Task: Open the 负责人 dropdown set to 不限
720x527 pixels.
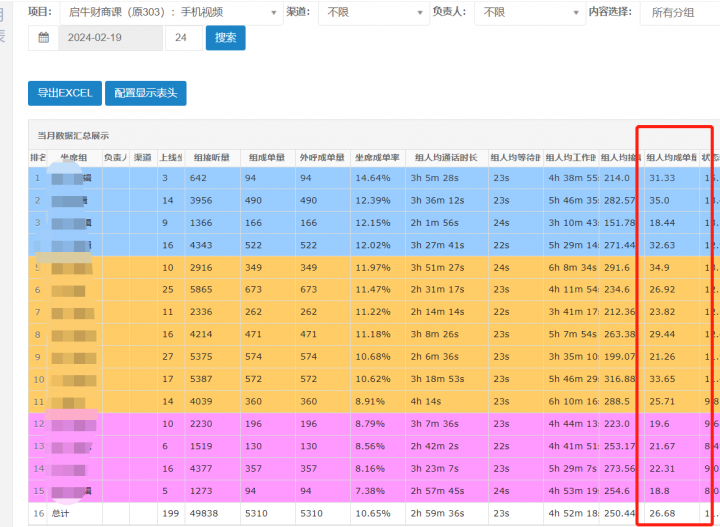Action: tap(530, 12)
